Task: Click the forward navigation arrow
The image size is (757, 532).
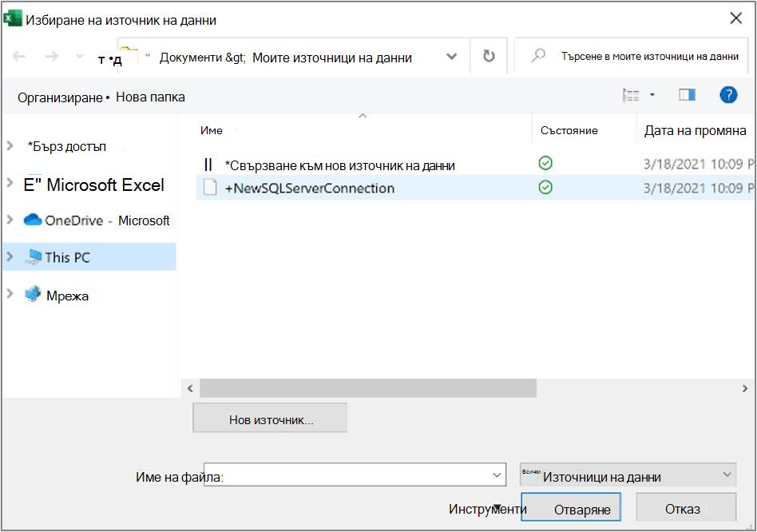Action: coord(52,57)
